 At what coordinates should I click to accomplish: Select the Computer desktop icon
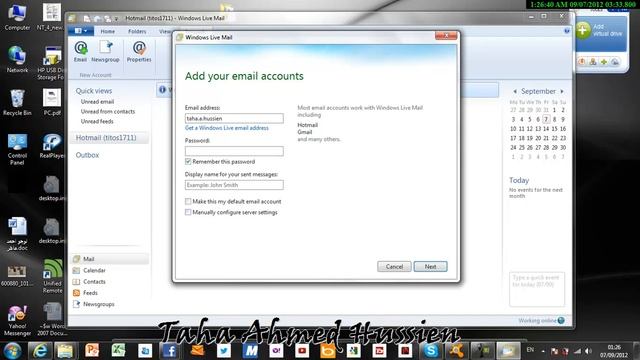[17, 18]
